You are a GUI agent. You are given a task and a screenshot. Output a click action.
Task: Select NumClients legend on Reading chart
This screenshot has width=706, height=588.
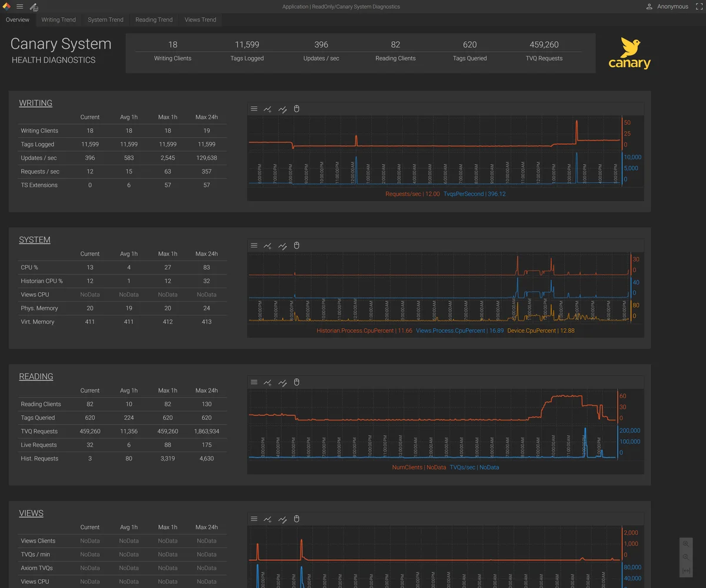(x=419, y=467)
